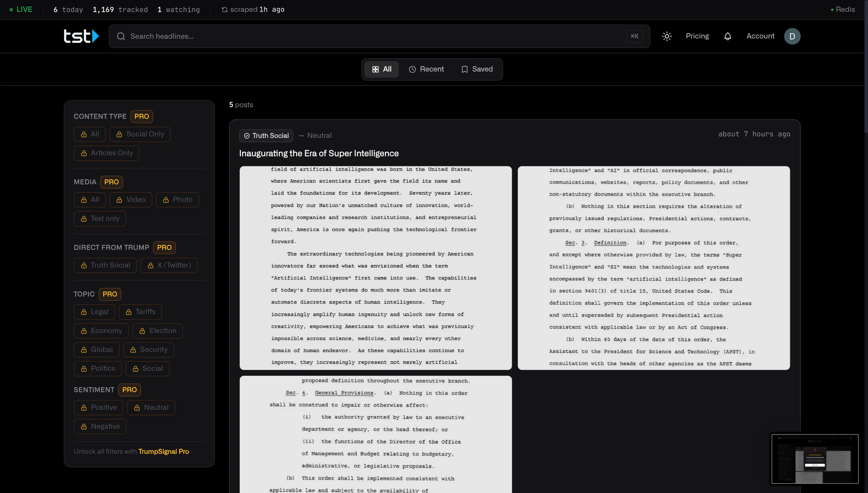This screenshot has width=868, height=493.
Task: Filter by Truth Social source
Action: (105, 265)
